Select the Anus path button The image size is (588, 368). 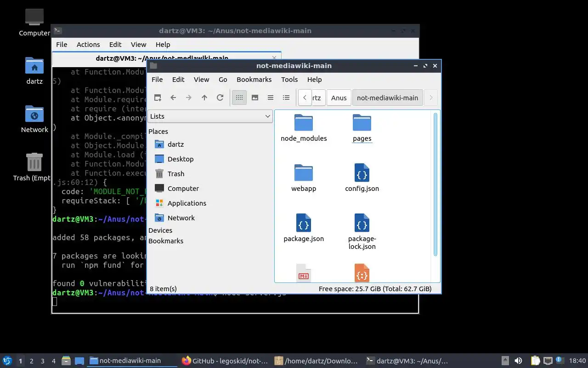[x=339, y=98]
